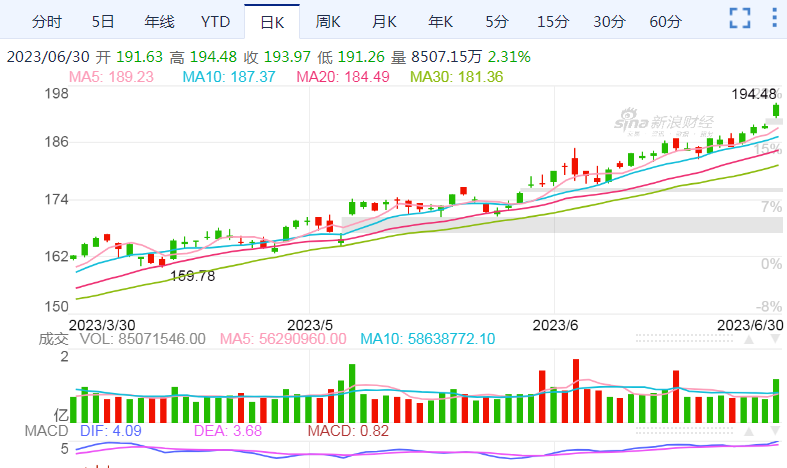Click the 162 price axis label
The width and height of the screenshot is (787, 468).
[x=56, y=257]
